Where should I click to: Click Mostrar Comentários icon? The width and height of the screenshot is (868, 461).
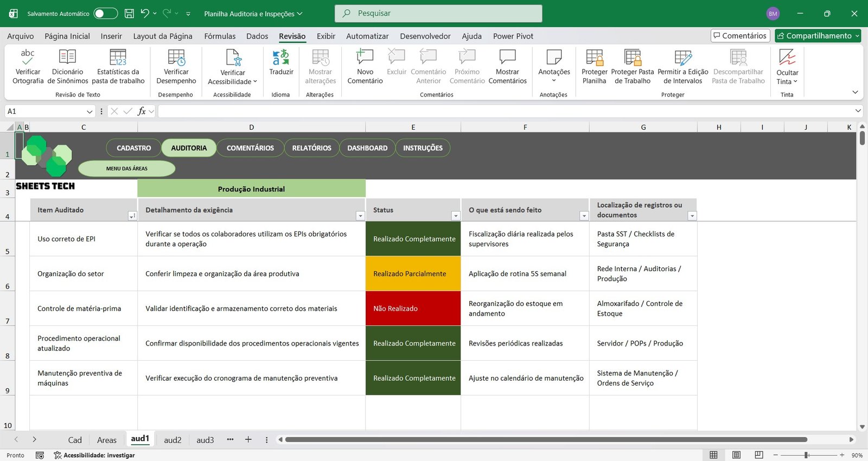pyautogui.click(x=507, y=57)
